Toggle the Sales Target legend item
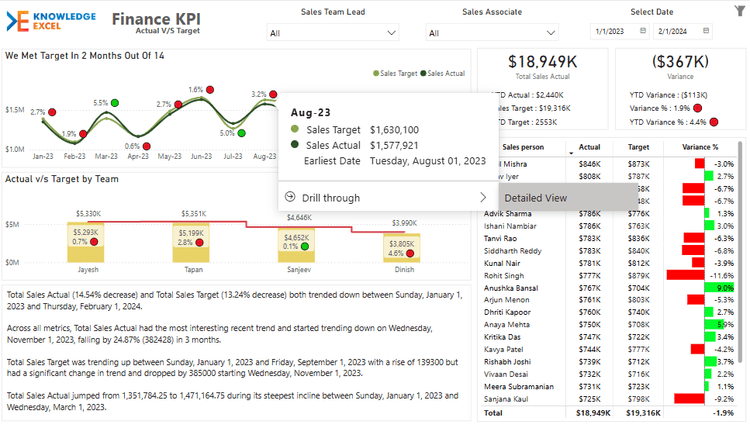 [x=397, y=73]
